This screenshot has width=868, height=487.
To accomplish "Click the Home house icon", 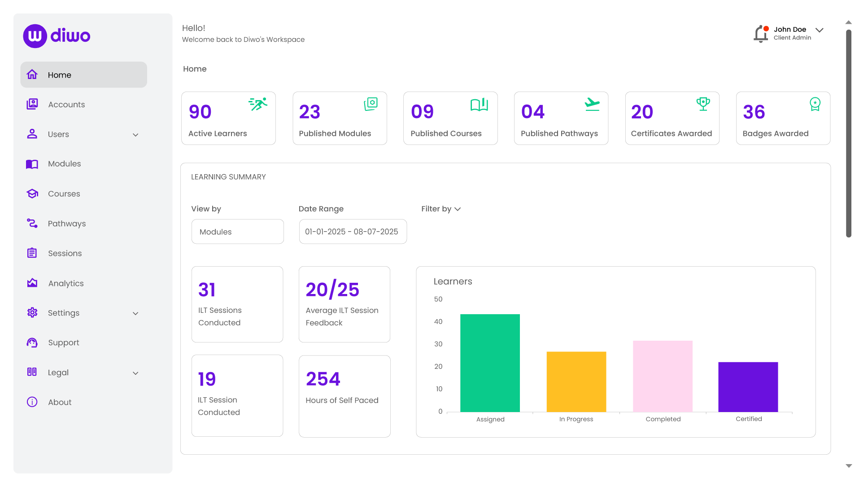I will coord(32,75).
